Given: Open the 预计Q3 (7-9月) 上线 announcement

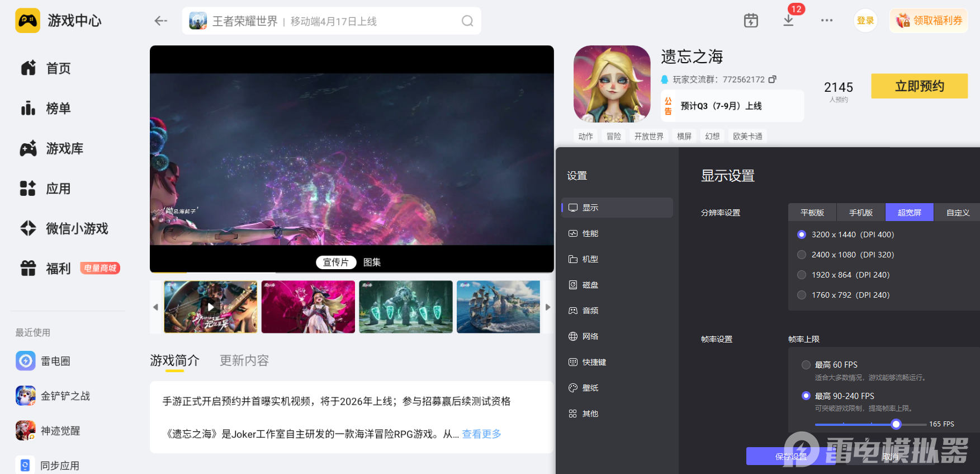Looking at the screenshot, I should [732, 106].
